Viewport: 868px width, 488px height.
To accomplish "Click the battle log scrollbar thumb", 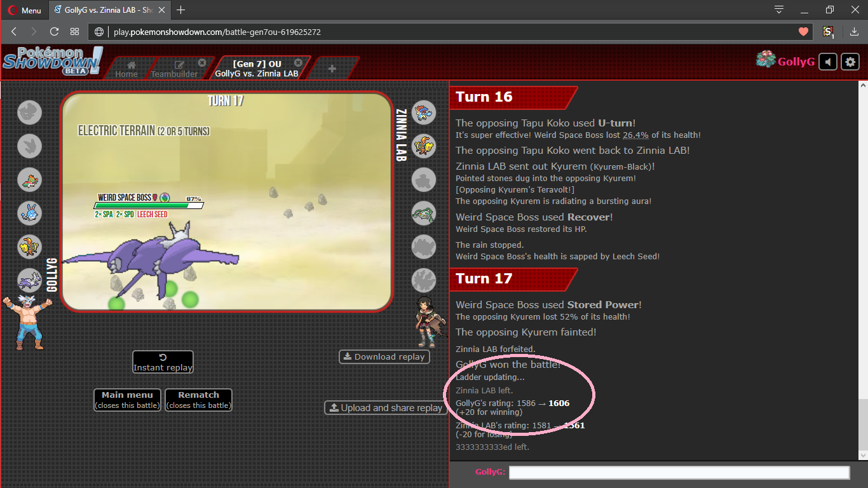I will tap(862, 426).
